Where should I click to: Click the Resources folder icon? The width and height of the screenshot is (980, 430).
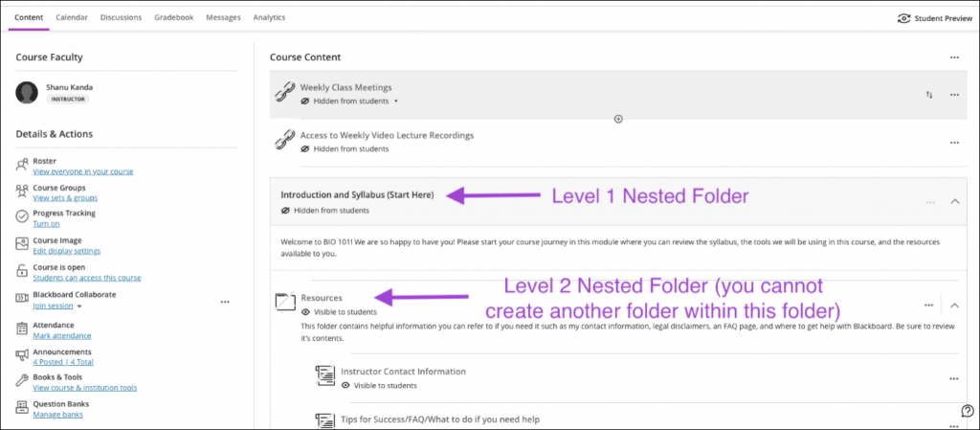[x=285, y=304]
